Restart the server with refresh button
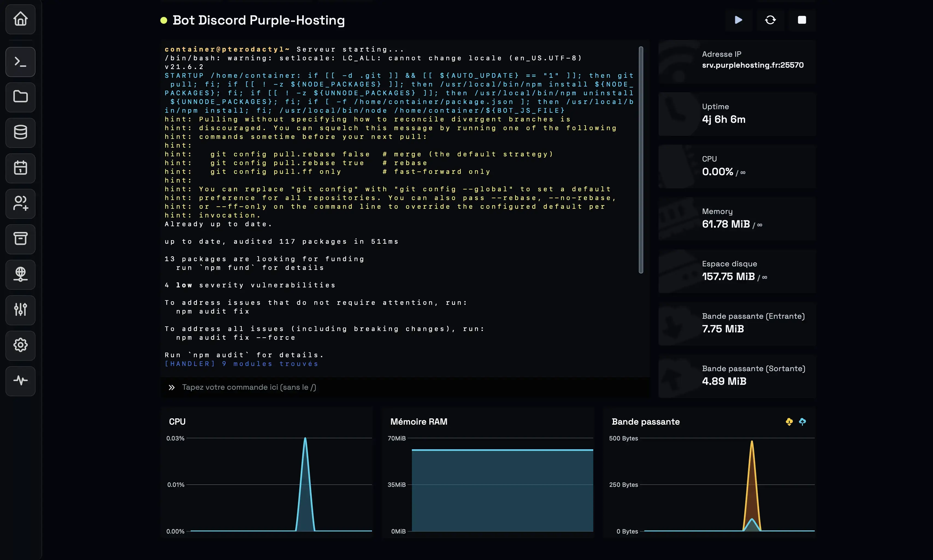This screenshot has height=560, width=933. pos(770,20)
